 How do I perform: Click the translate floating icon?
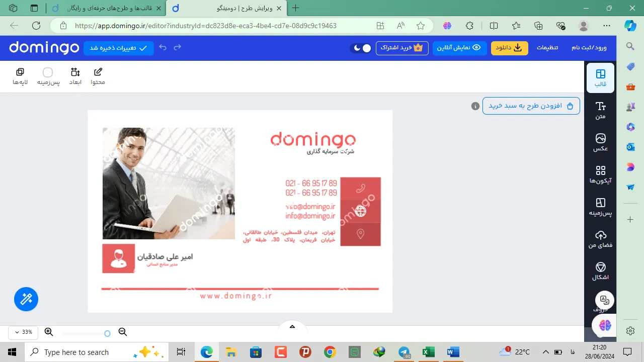pyautogui.click(x=605, y=301)
